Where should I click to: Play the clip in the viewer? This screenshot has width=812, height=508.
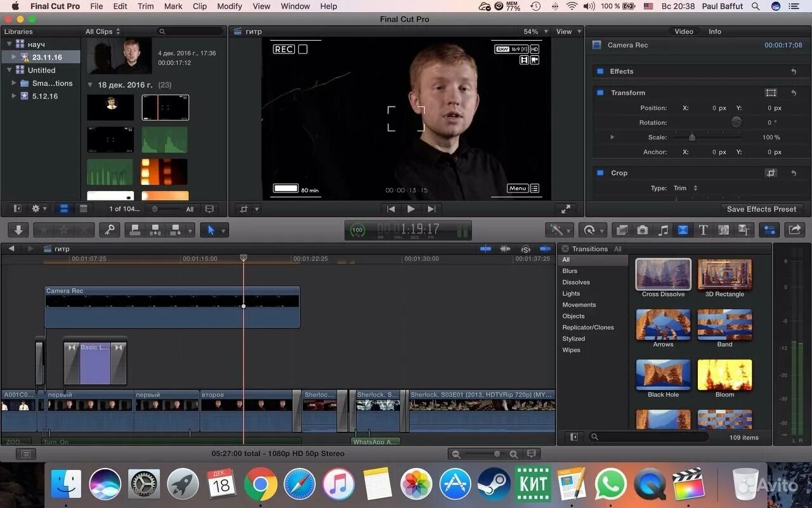click(411, 209)
